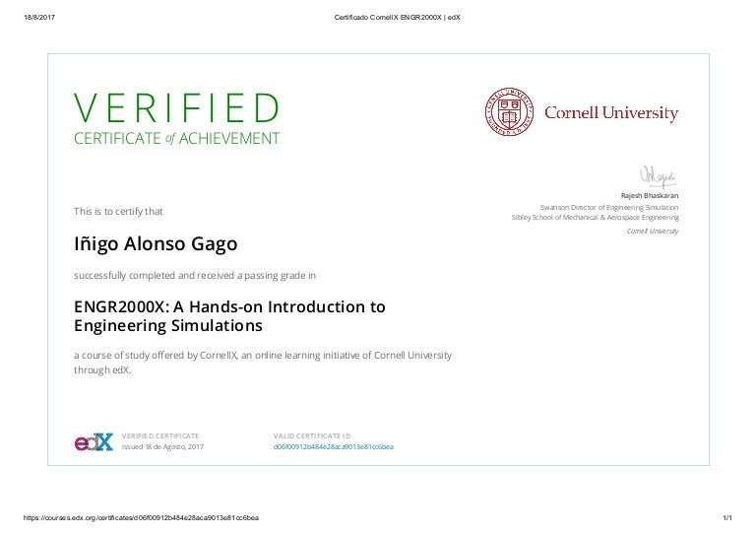Click the printed name Rajesh Bhaskaran
This screenshot has height=536, width=756.
point(650,195)
